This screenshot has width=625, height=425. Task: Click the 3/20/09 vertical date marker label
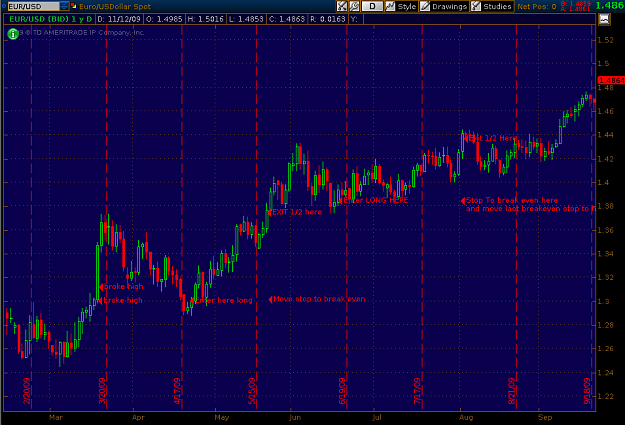pyautogui.click(x=102, y=391)
